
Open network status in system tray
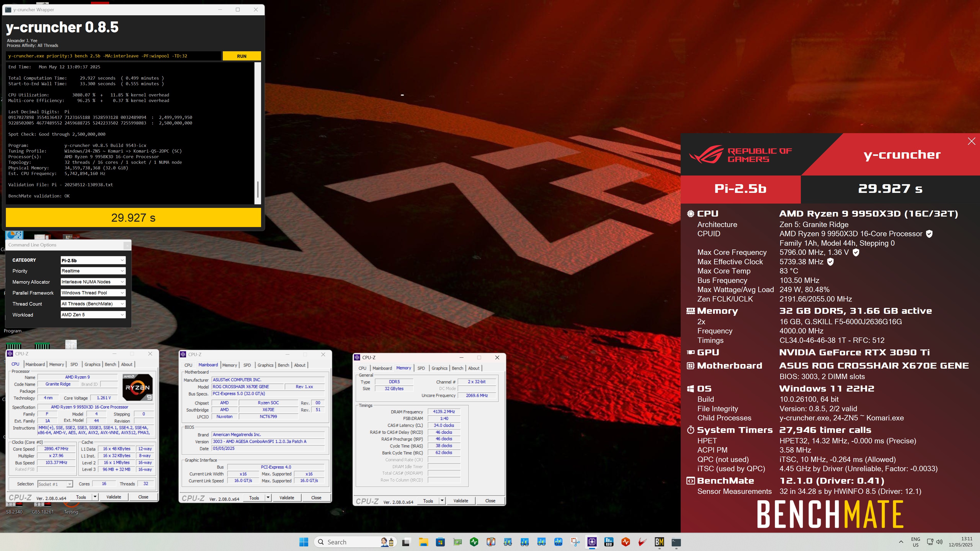tap(930, 542)
